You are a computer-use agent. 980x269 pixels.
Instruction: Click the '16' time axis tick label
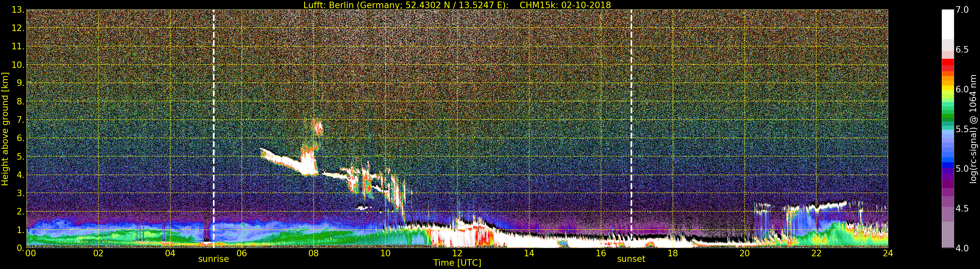(x=601, y=253)
